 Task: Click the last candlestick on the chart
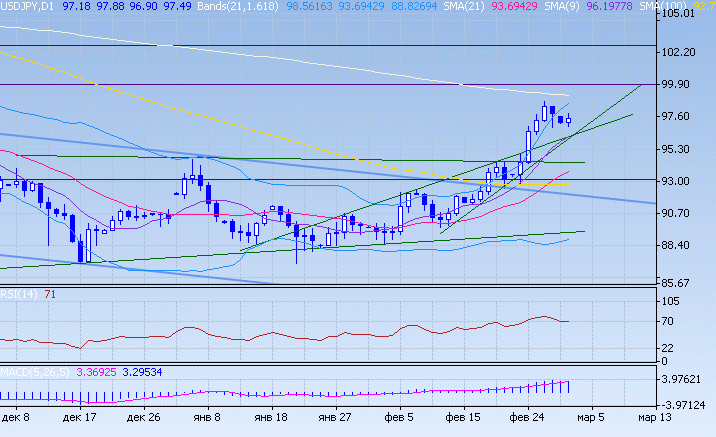coord(569,120)
